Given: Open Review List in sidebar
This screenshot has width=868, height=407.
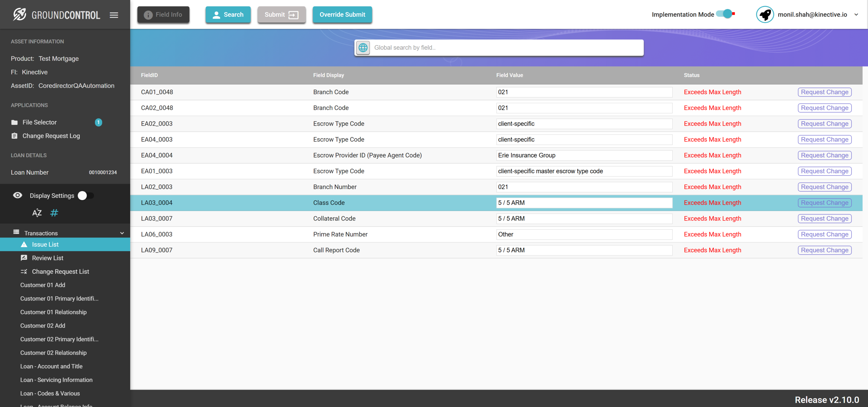Looking at the screenshot, I should [x=47, y=258].
